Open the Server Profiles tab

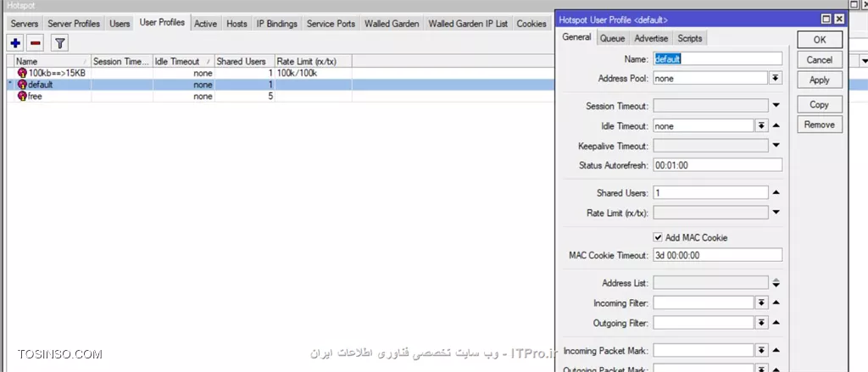[x=74, y=24]
